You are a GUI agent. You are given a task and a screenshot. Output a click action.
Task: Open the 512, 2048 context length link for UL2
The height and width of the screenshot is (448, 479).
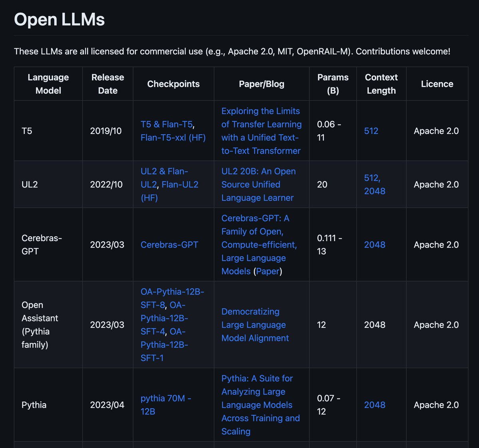point(375,184)
